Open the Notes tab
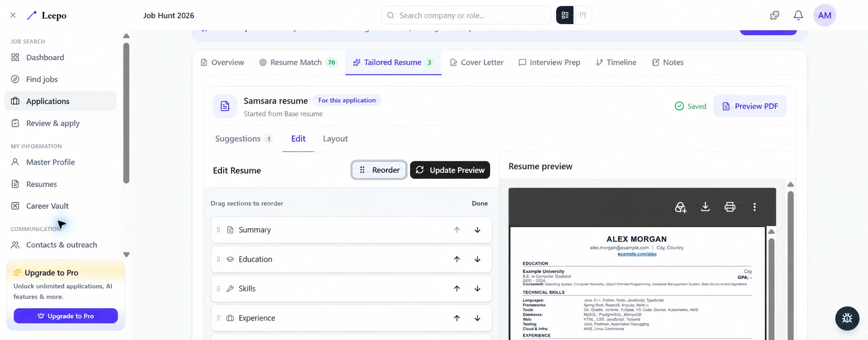Screen dimensions: 868x340 (x=668, y=62)
